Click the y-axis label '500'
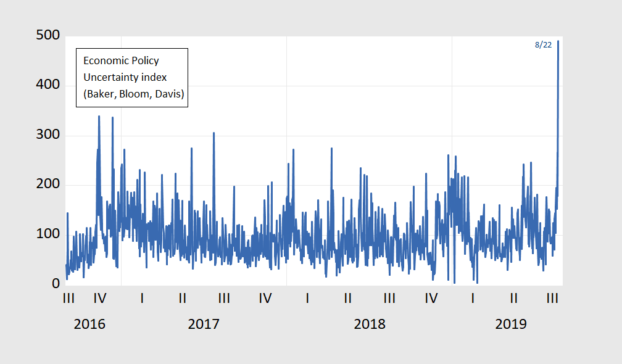Viewport: 622px width, 364px height. tap(48, 35)
